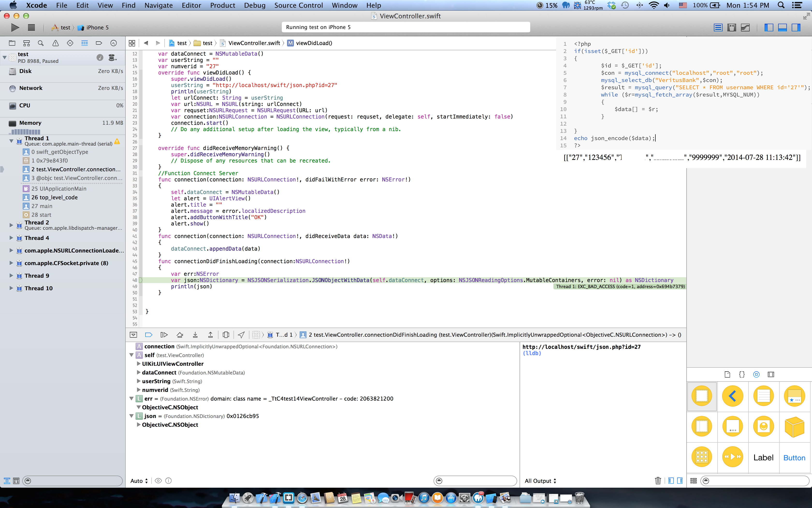Open the Navigate menu
This screenshot has width=812, height=508.
pos(158,5)
